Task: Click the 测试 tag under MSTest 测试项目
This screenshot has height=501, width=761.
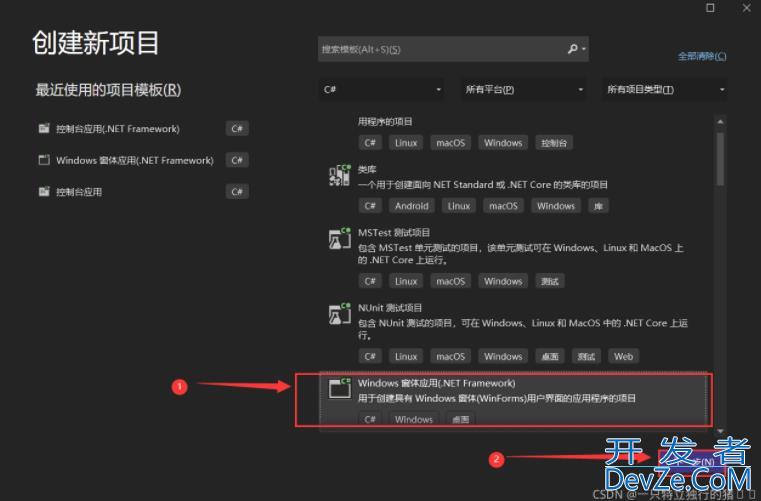Action: tap(550, 281)
